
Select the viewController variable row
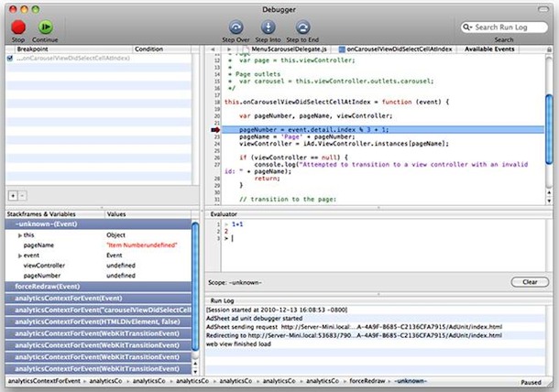pyautogui.click(x=98, y=266)
